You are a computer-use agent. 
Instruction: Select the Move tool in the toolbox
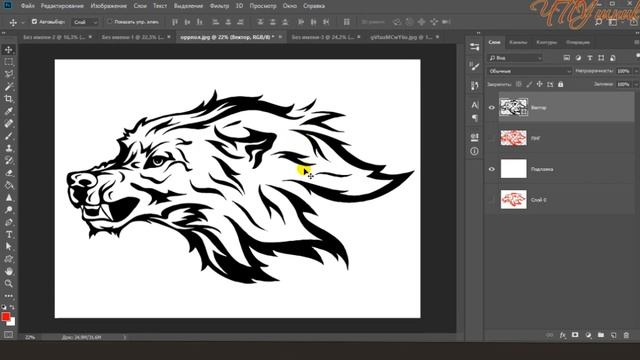tap(9, 50)
